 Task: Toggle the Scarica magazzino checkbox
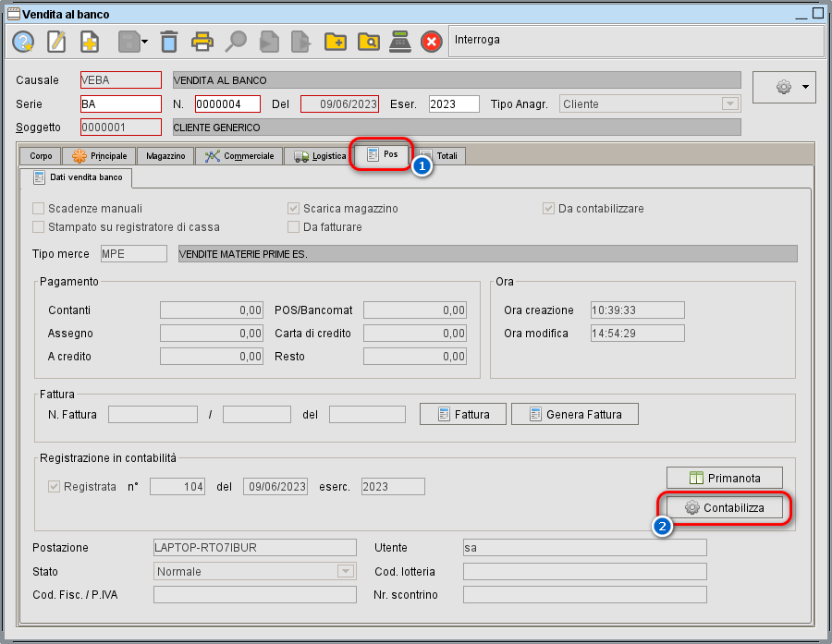tap(293, 208)
